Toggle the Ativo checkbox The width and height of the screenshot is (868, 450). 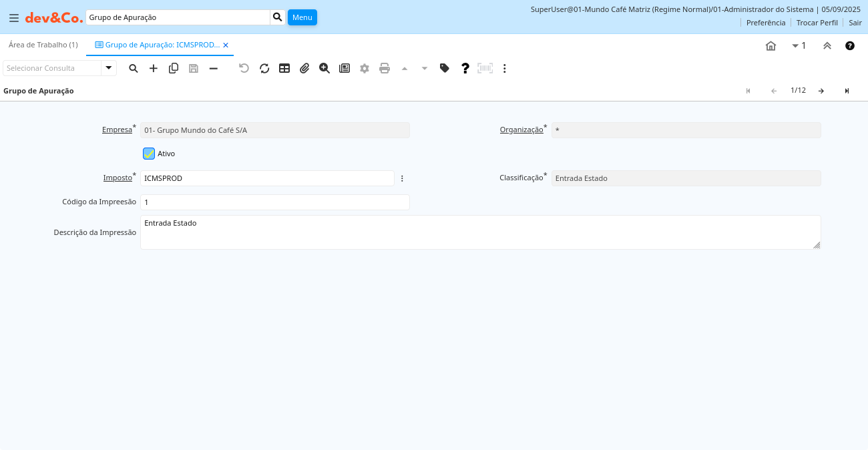coord(149,154)
